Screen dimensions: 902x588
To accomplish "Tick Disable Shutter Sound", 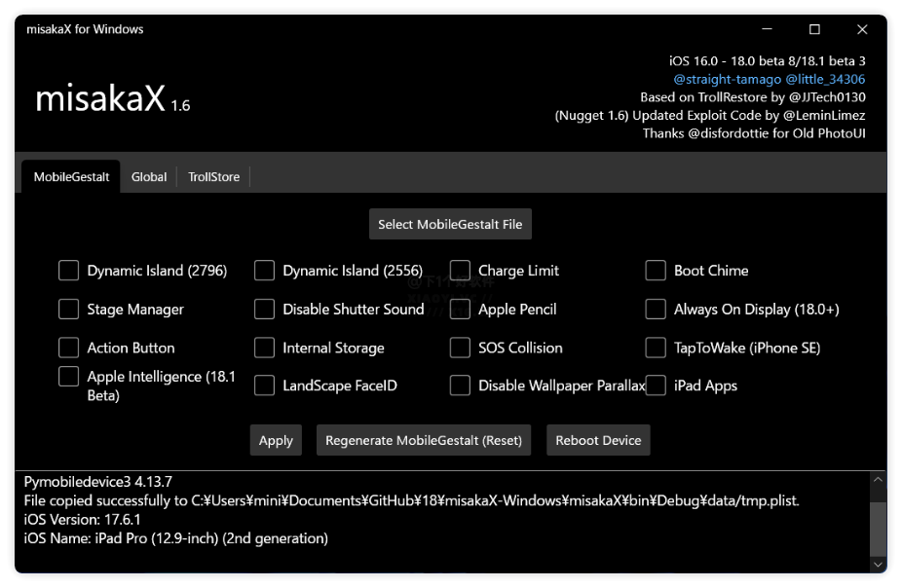I will (264, 309).
